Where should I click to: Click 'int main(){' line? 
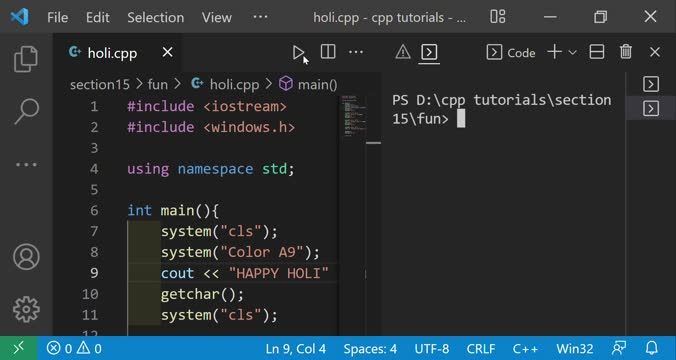coord(173,210)
